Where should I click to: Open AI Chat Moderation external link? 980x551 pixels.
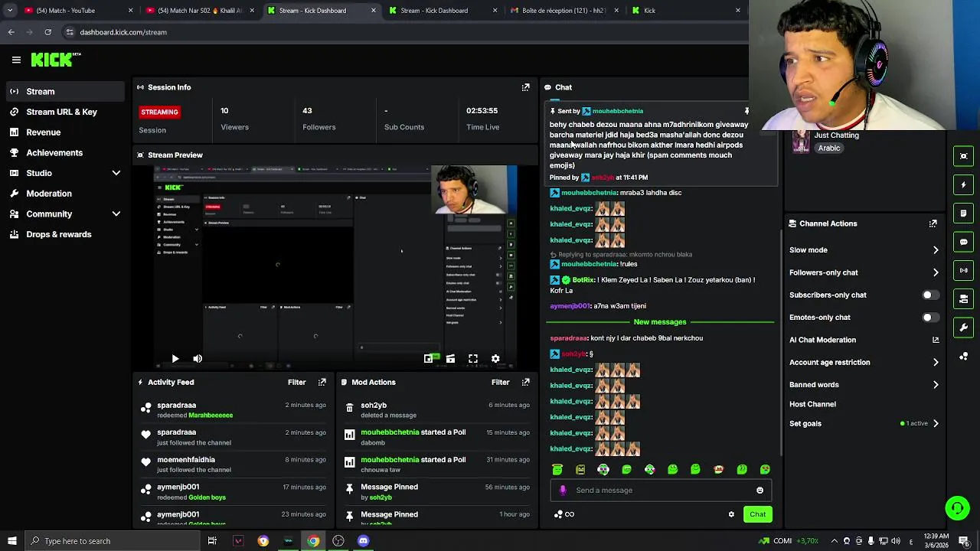tap(936, 340)
